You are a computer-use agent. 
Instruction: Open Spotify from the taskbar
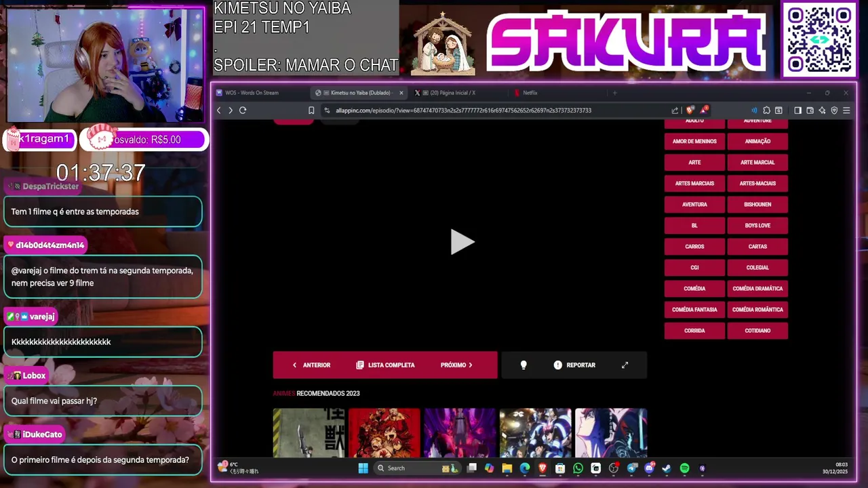pyautogui.click(x=684, y=468)
